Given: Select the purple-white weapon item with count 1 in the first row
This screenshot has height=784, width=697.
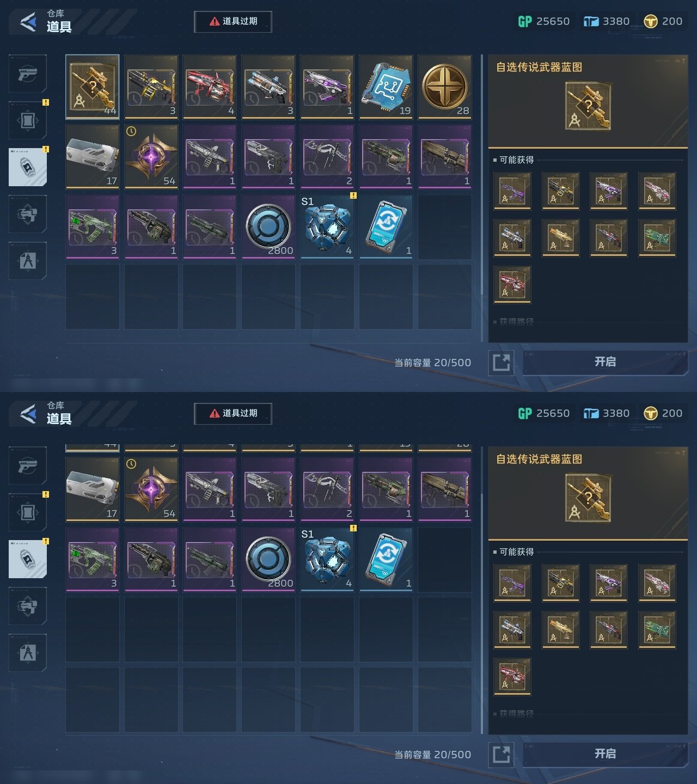Looking at the screenshot, I should coord(327,87).
